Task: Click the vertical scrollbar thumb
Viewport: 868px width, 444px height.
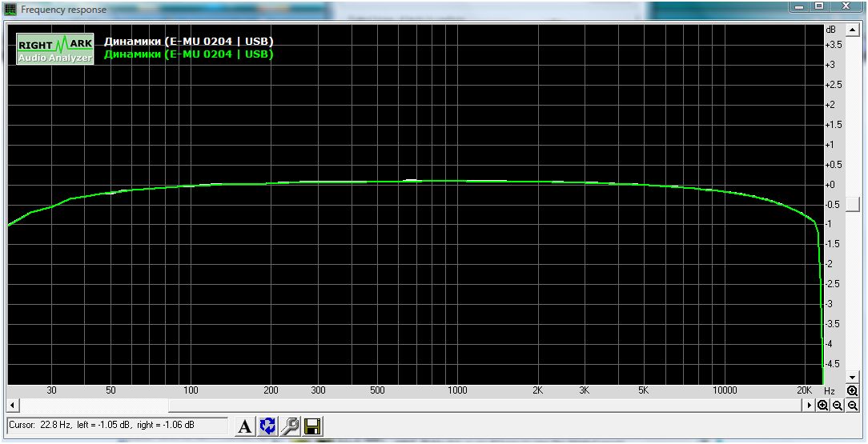Action: click(852, 208)
